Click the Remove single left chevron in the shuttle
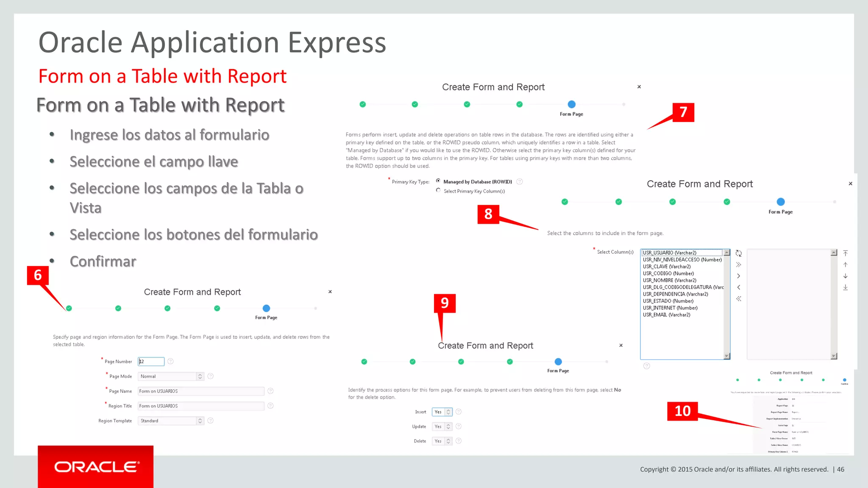 [739, 288]
